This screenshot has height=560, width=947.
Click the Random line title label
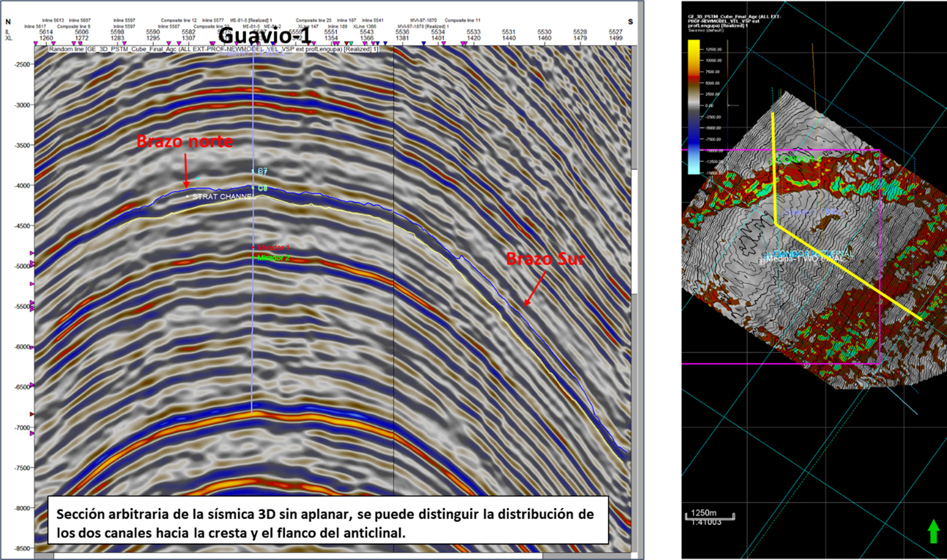tap(213, 49)
